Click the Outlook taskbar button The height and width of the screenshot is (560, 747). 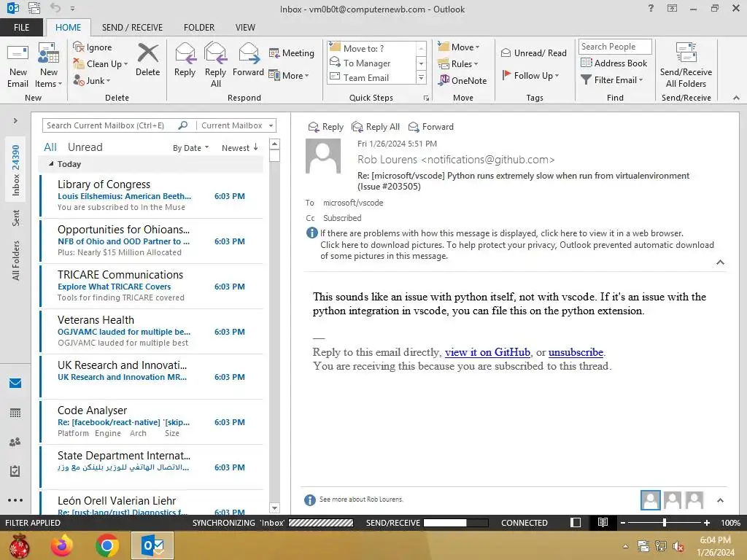point(152,545)
